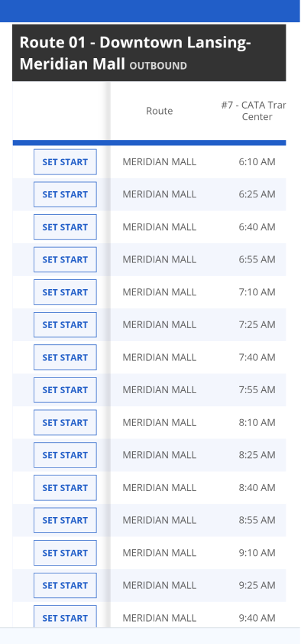Select SET START for the 7:40 AM trip

click(x=65, y=357)
